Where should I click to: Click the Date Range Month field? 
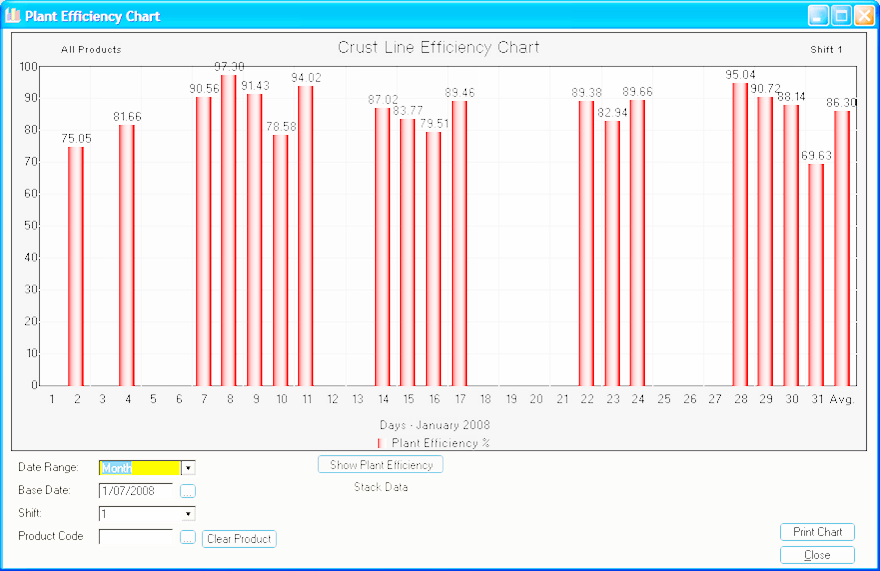(140, 468)
